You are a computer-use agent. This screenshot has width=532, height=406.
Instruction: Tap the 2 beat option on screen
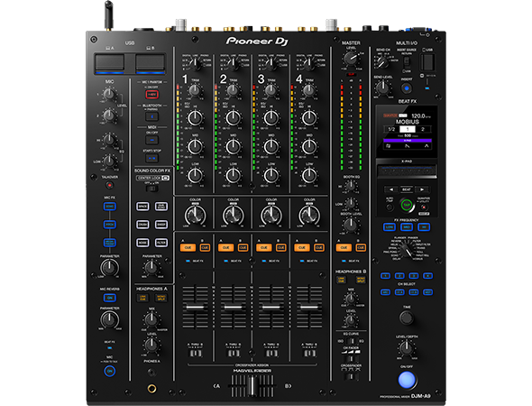coord(423,129)
